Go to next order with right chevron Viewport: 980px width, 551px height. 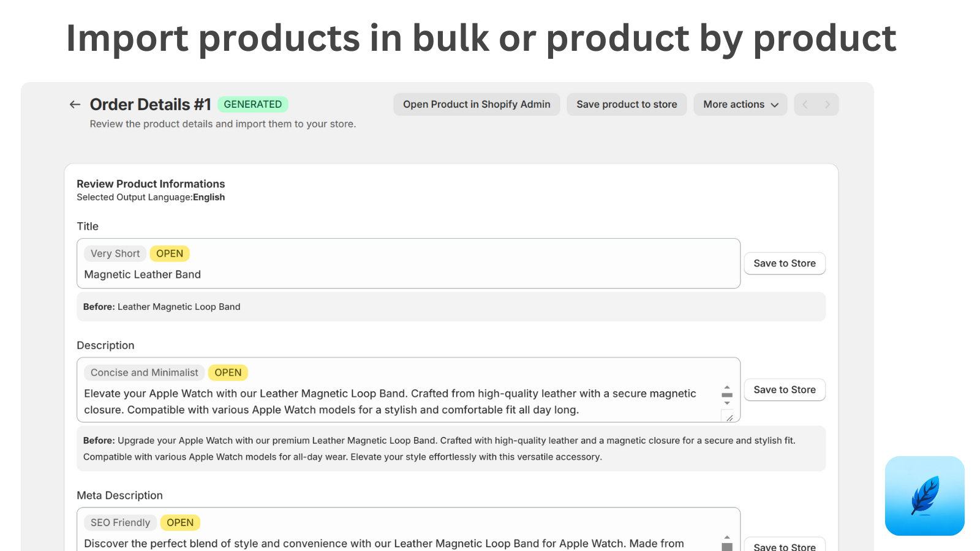tap(827, 105)
